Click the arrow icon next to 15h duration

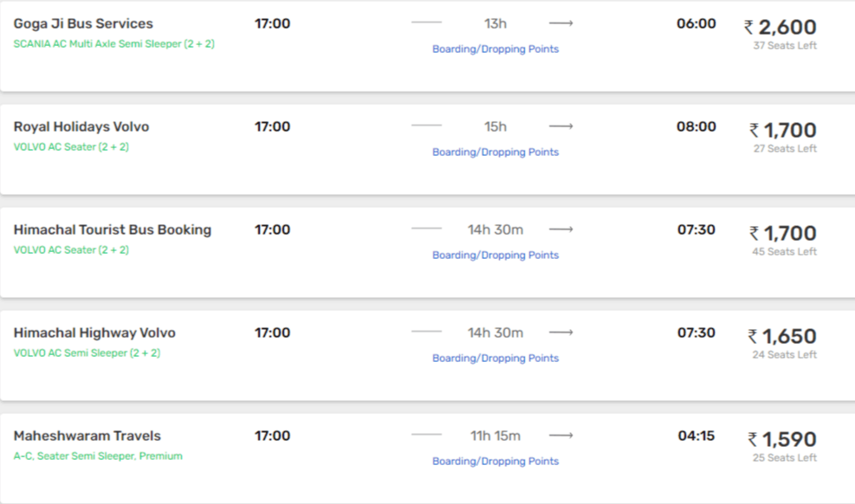pyautogui.click(x=560, y=126)
